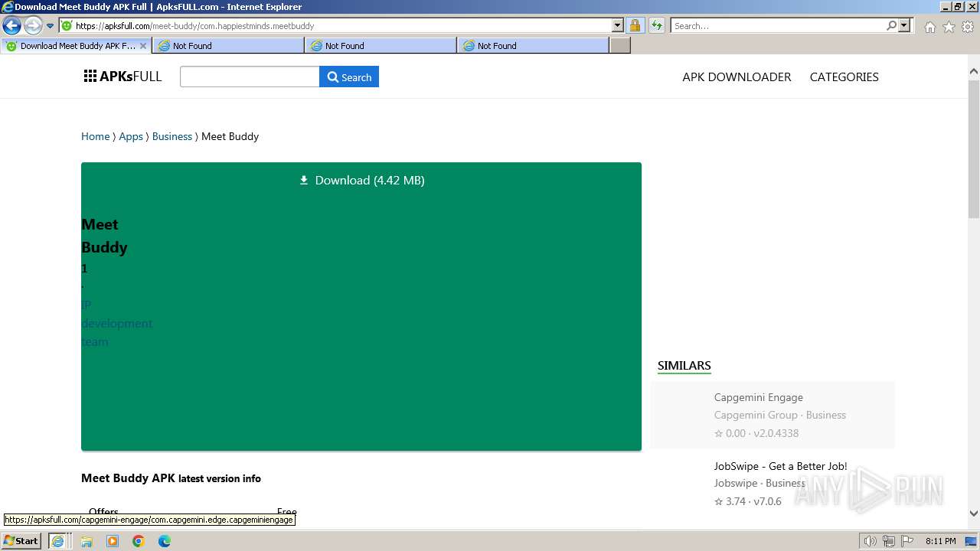Open the recent pages dropdown arrow
Image resolution: width=980 pixels, height=551 pixels.
tap(51, 26)
